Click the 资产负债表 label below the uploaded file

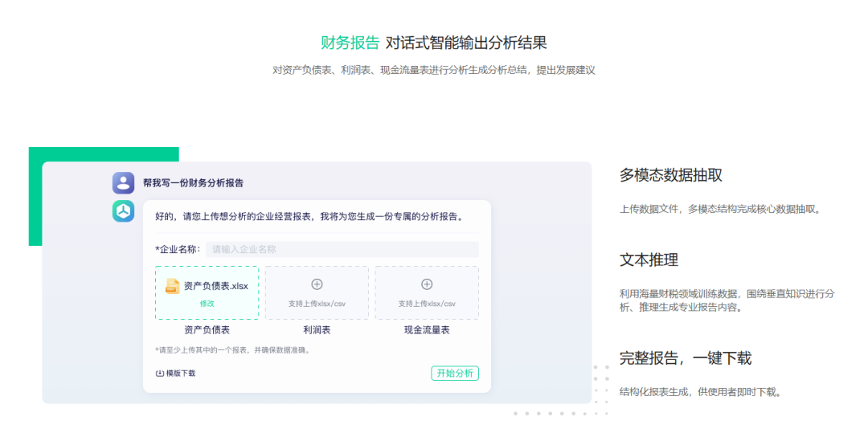point(207,330)
